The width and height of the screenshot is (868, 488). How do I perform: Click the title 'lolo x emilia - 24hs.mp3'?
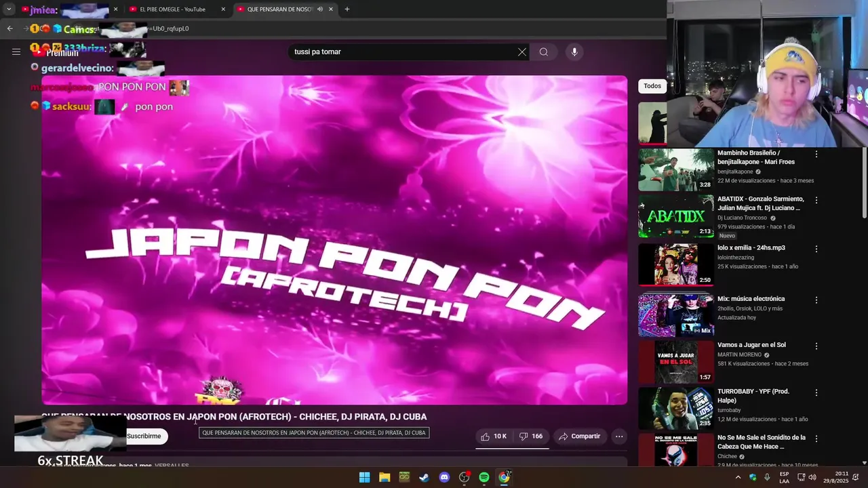tap(751, 248)
